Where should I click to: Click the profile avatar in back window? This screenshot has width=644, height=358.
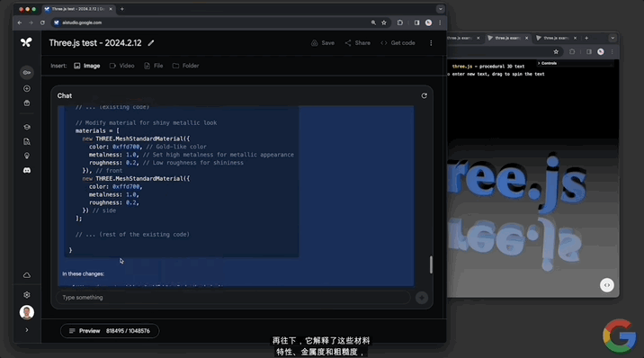tap(601, 52)
